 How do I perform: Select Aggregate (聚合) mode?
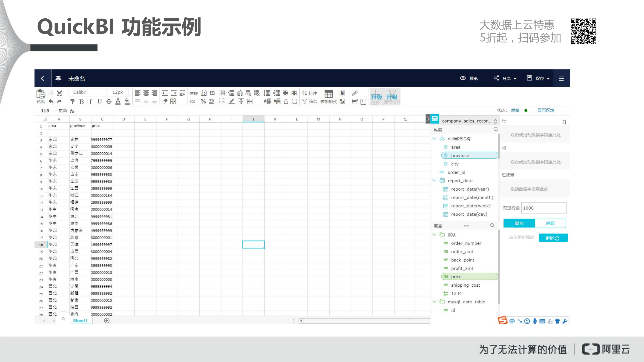point(519,223)
